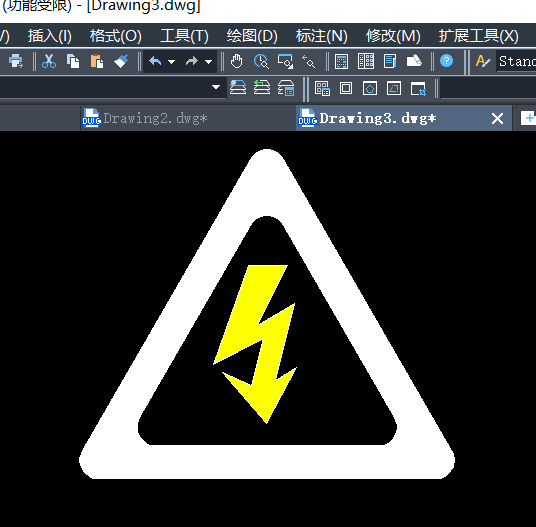The width and height of the screenshot is (536, 527).
Task: Click the Realtime Zoom icon
Action: click(x=261, y=62)
